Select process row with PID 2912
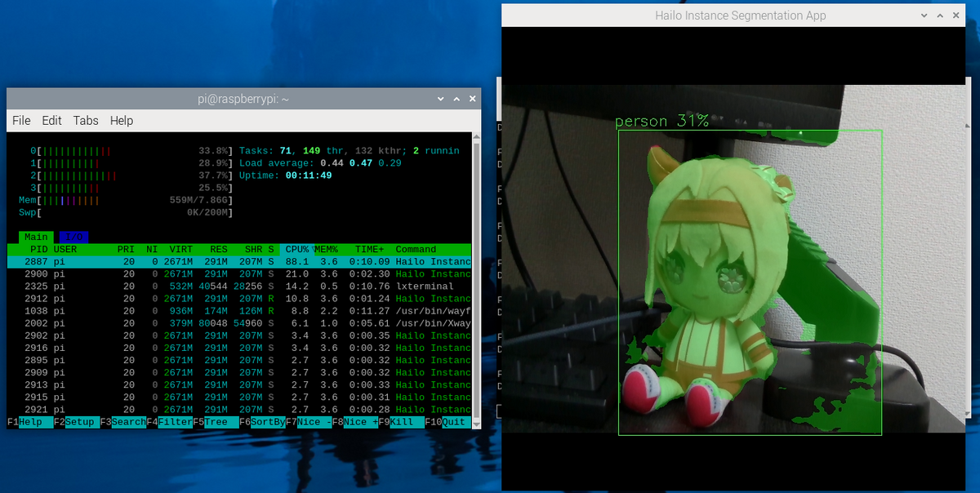Image resolution: width=980 pixels, height=493 pixels. tap(239, 299)
